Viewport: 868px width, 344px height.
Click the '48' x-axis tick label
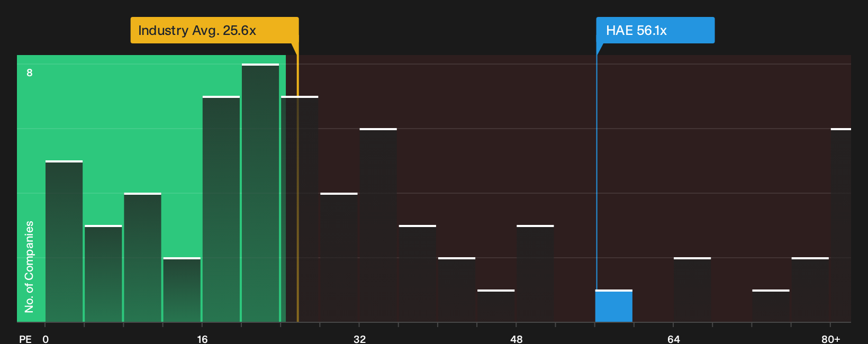(x=517, y=339)
